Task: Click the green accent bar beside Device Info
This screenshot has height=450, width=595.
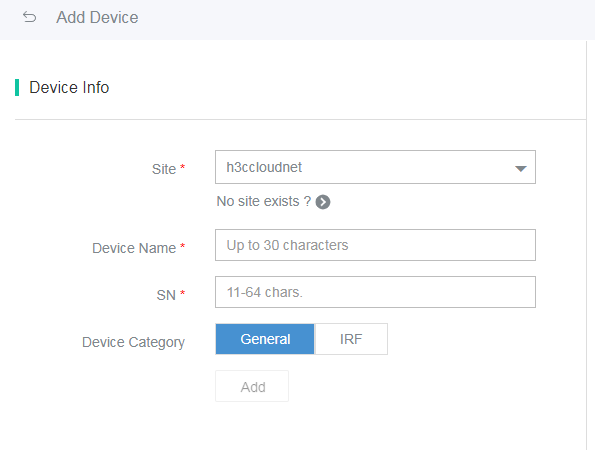Action: pyautogui.click(x=17, y=88)
